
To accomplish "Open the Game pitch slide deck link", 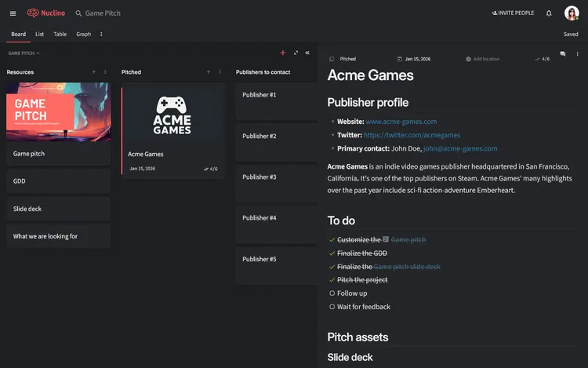I will pyautogui.click(x=407, y=267).
